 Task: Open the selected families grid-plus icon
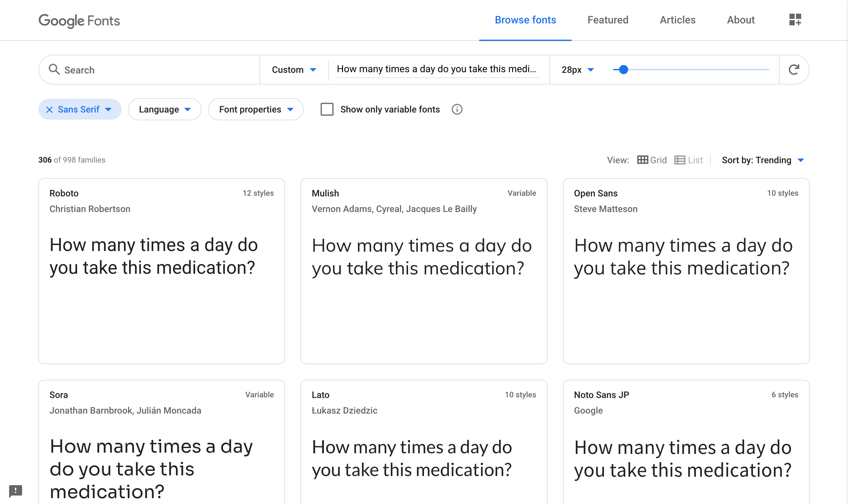click(x=795, y=20)
